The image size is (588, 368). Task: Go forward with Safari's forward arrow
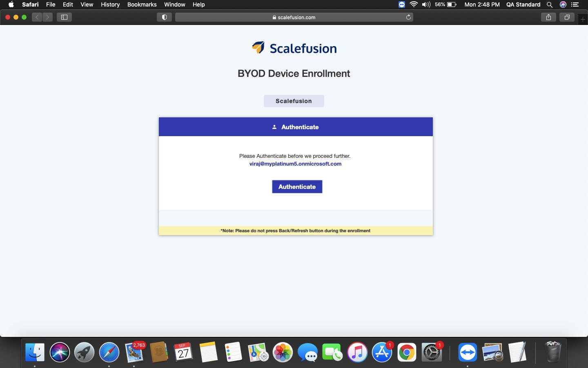tap(47, 17)
